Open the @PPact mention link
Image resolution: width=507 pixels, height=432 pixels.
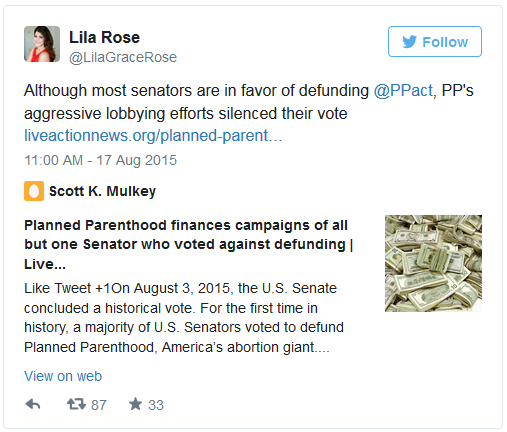[403, 91]
